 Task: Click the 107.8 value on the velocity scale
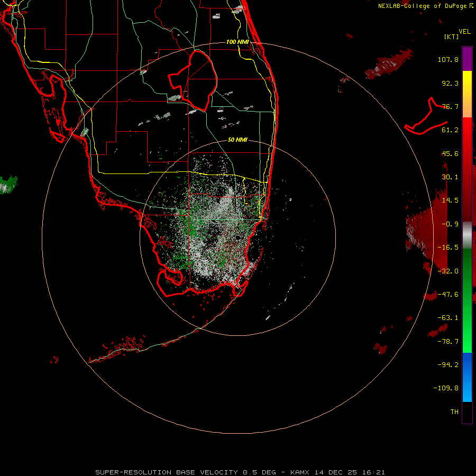448,59
